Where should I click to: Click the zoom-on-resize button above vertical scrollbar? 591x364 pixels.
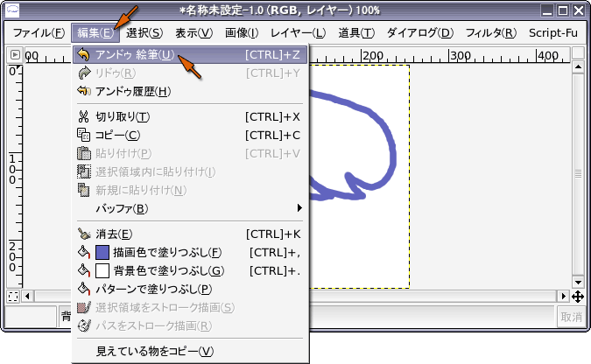tap(578, 52)
